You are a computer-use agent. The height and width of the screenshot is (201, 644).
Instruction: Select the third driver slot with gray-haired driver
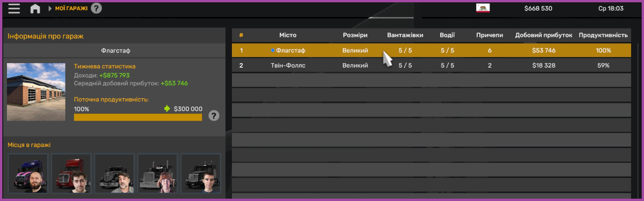pyautogui.click(x=115, y=173)
